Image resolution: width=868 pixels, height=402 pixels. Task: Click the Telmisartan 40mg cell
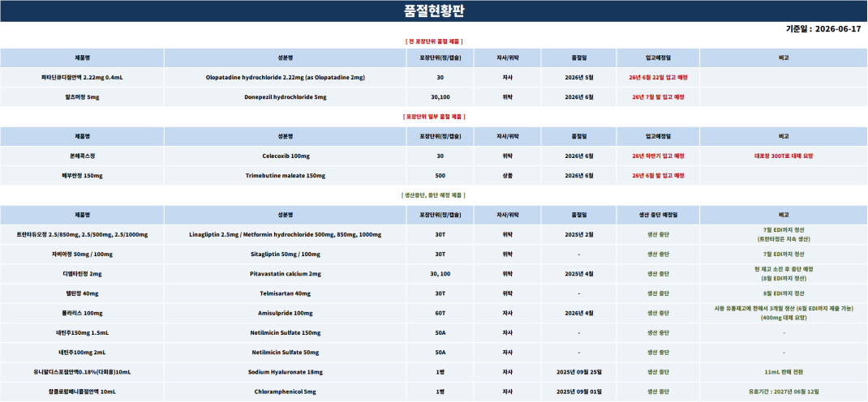[x=285, y=293]
